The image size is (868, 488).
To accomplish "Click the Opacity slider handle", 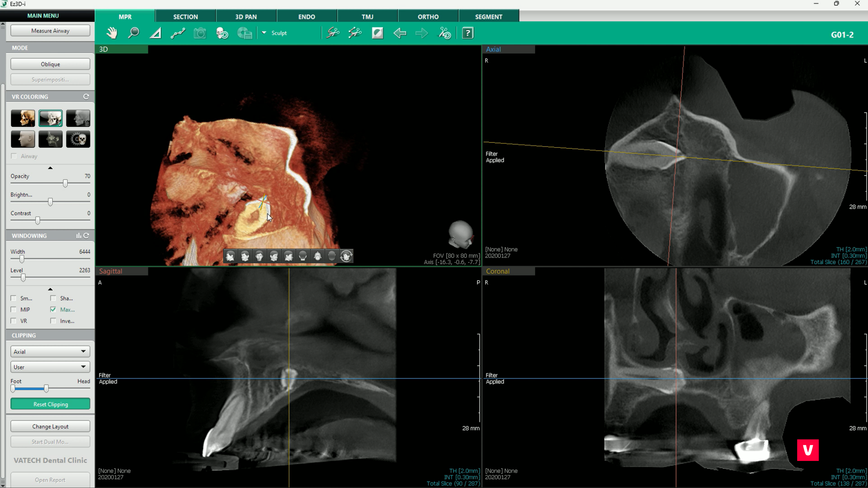I will click(65, 183).
